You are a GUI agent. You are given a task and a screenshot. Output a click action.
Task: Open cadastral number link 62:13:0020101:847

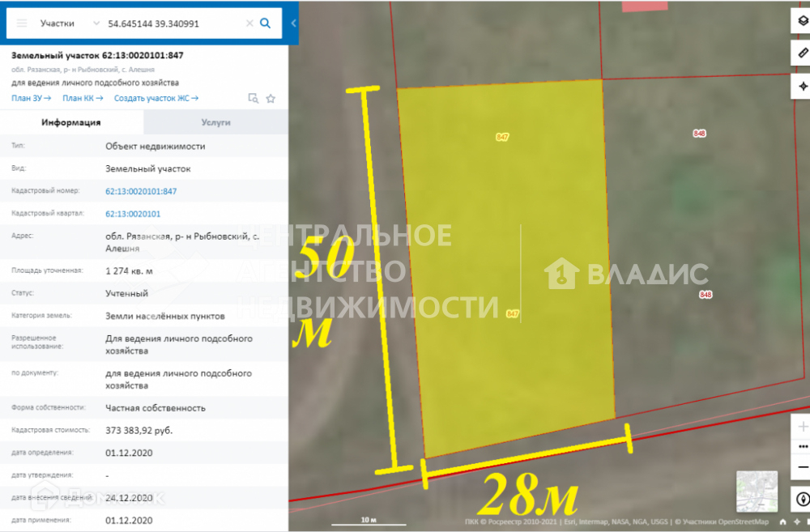pyautogui.click(x=141, y=191)
